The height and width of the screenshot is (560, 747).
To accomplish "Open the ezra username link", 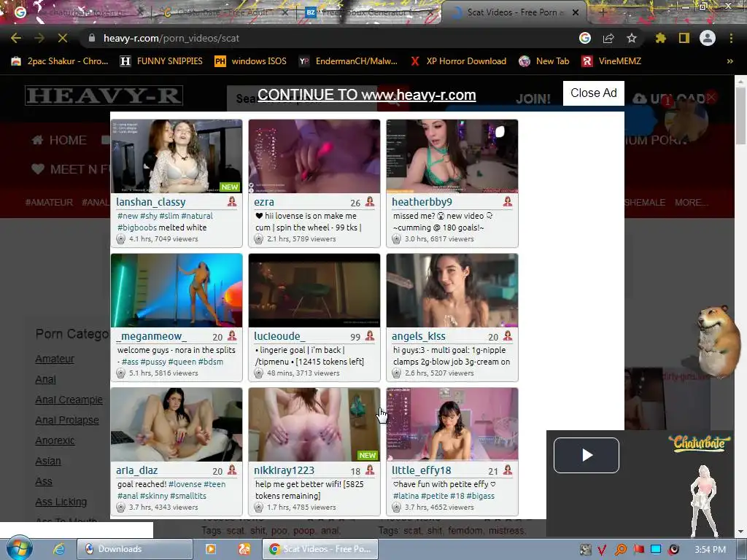I will (264, 202).
